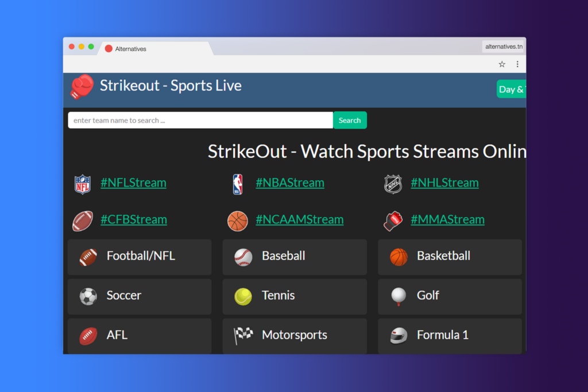Open the browser three-dot menu
The width and height of the screenshot is (588, 392).
(517, 64)
